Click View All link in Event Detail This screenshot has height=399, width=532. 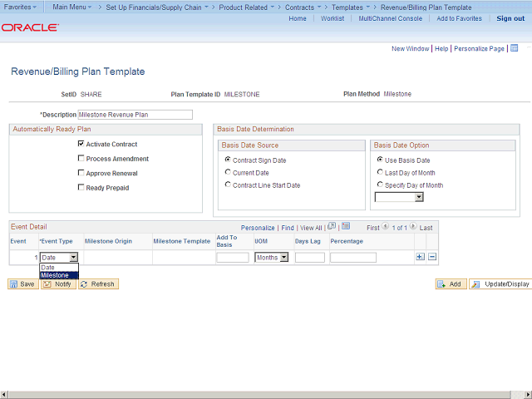[311, 228]
